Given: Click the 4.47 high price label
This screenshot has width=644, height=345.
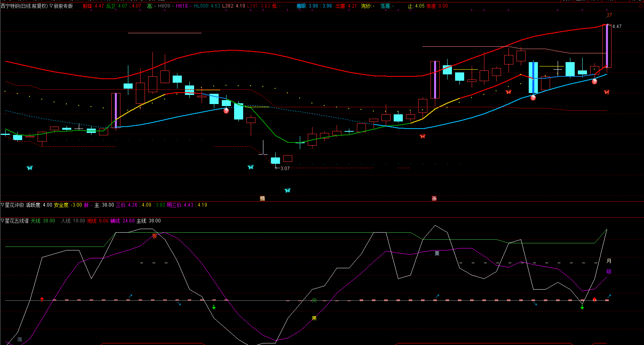Looking at the screenshot, I should click(x=617, y=27).
